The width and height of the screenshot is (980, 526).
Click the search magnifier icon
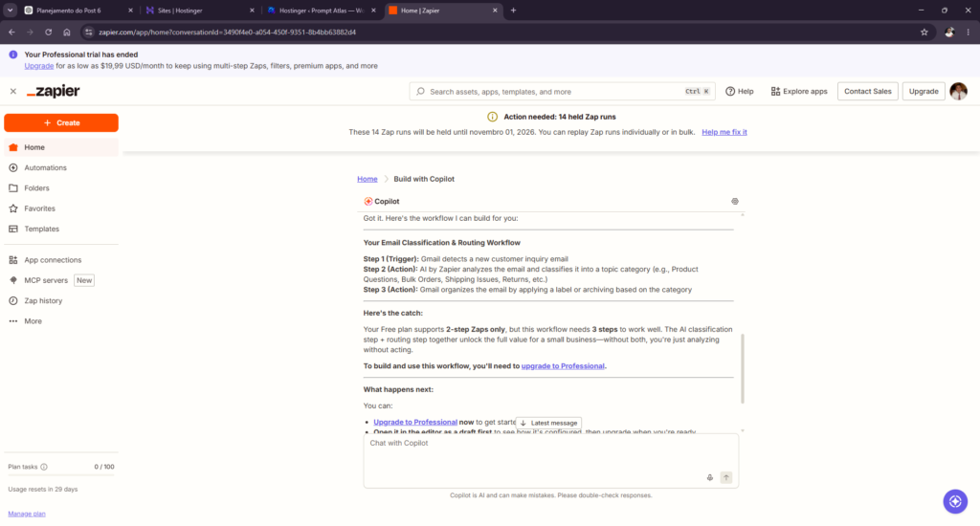pos(421,92)
